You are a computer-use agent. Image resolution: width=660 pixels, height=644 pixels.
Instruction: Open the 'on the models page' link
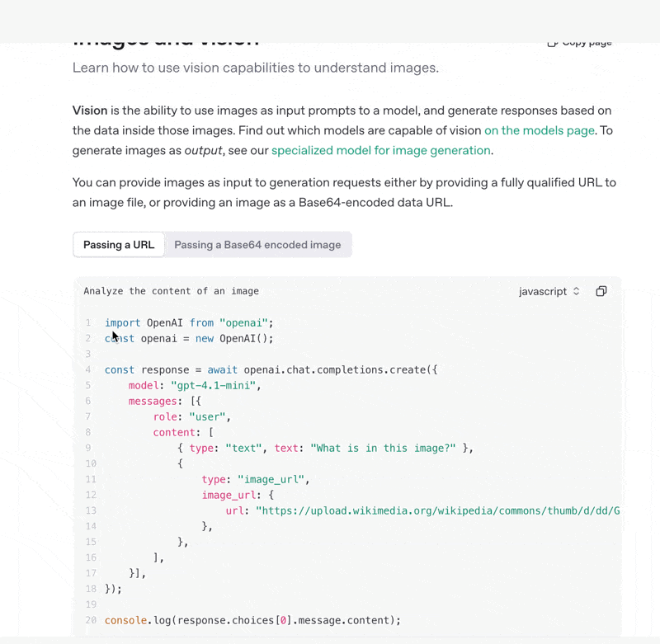coord(540,130)
